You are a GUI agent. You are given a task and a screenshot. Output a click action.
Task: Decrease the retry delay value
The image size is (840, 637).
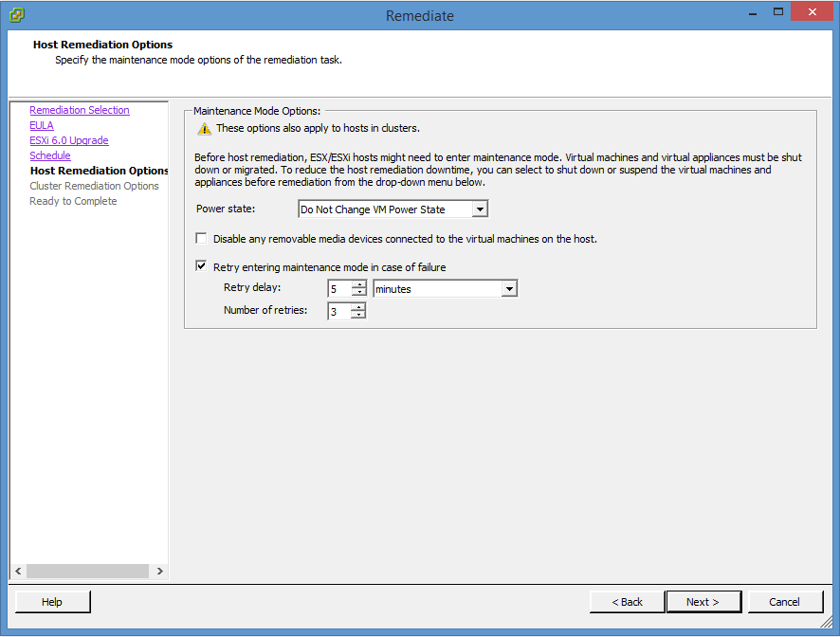[358, 293]
